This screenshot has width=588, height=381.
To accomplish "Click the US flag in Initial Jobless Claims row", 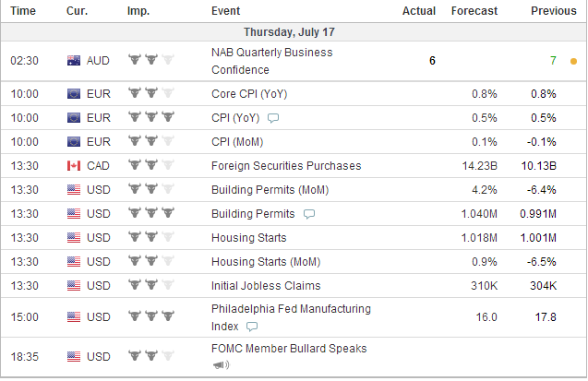I will pyautogui.click(x=74, y=285).
